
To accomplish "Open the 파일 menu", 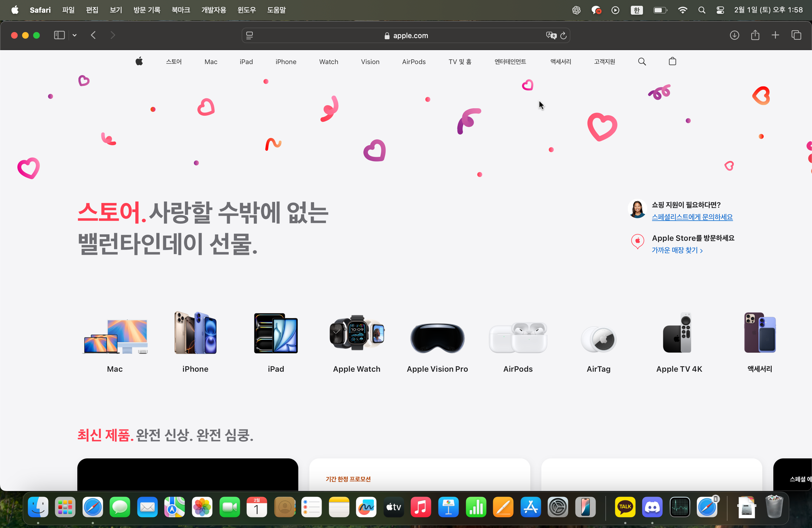I will point(68,10).
